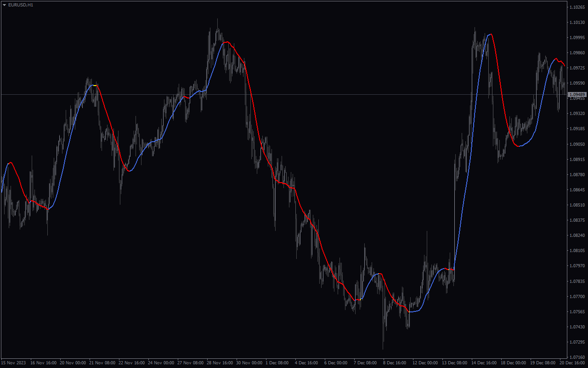Select the 15 Nov 2023 time label
The image size is (588, 368).
click(12, 363)
